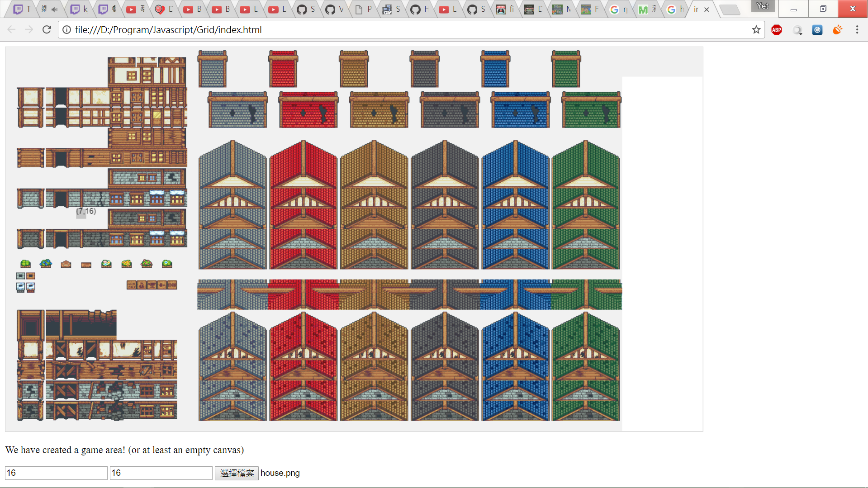
Task: Select the small green roof tile
Action: (x=566, y=69)
